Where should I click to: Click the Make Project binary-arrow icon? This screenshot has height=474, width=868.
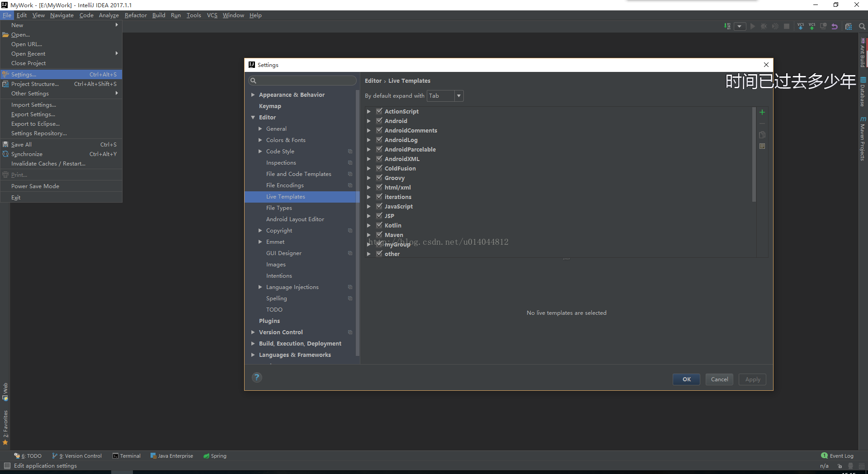[727, 26]
